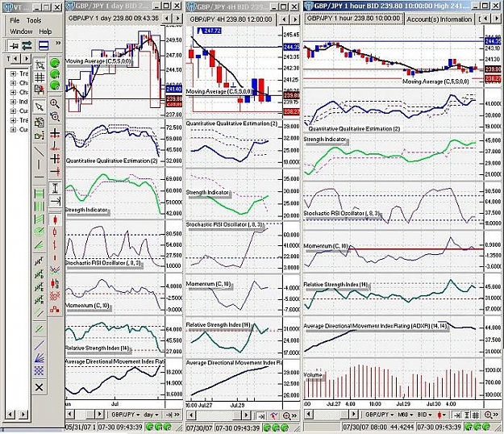Select the GBP/JPY 1 day chart tab
The image size is (504, 434).
pyautogui.click(x=114, y=19)
